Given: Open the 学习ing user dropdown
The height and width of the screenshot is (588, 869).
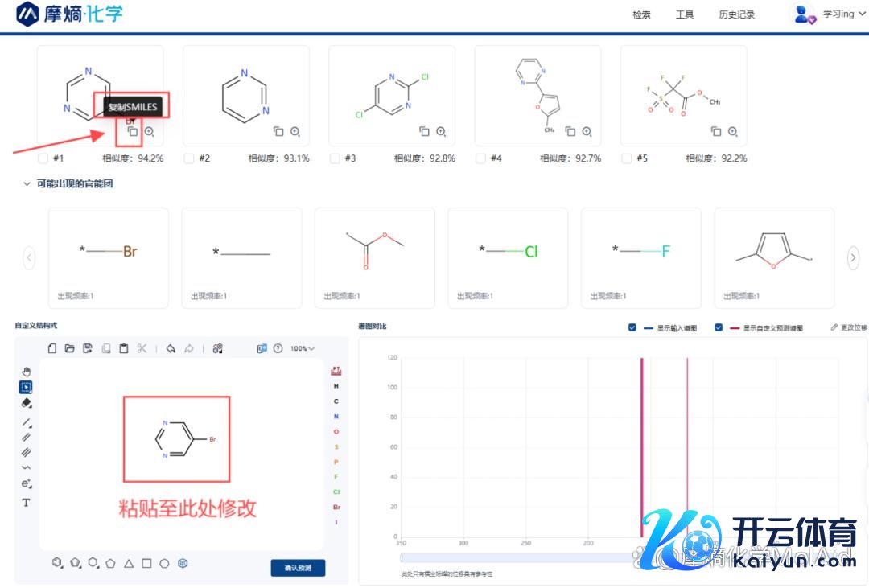Looking at the screenshot, I should point(827,14).
